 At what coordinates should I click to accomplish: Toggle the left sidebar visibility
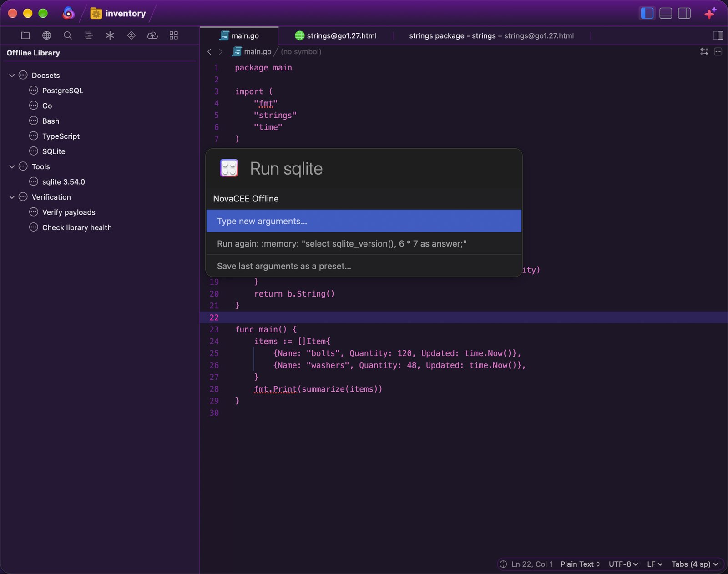click(x=647, y=13)
